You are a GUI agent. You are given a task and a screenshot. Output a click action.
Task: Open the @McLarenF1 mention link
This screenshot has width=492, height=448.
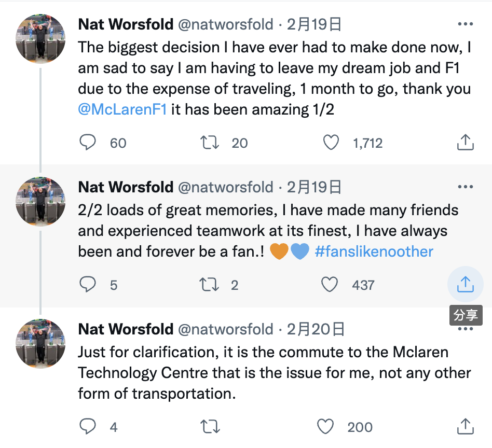(x=122, y=109)
